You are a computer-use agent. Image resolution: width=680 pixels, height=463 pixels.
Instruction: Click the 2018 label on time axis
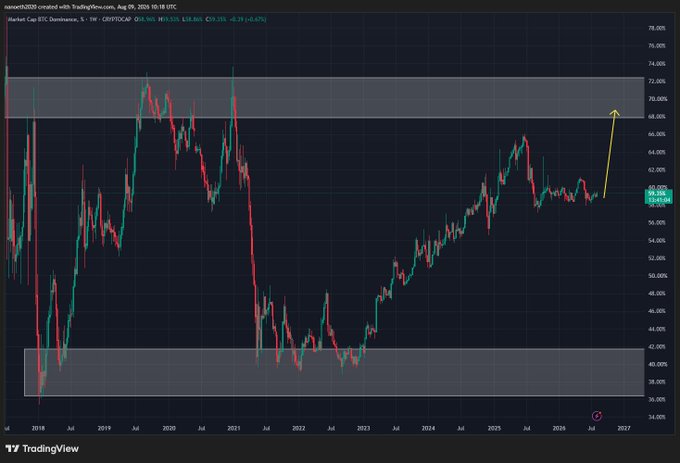(38, 428)
